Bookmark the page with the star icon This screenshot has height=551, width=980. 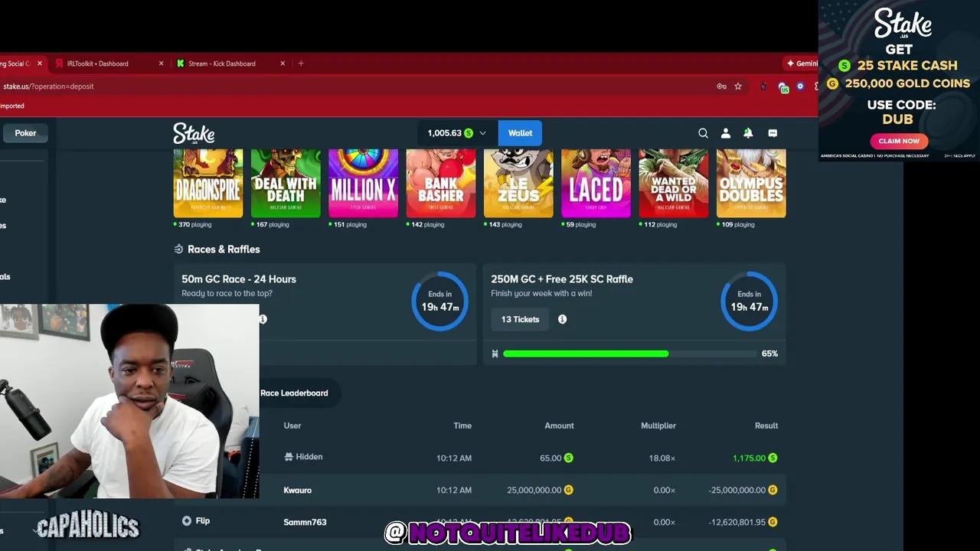coord(737,86)
